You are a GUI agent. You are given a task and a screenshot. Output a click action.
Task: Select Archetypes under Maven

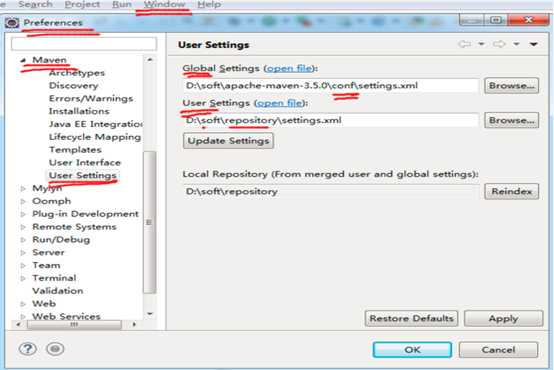(x=77, y=73)
